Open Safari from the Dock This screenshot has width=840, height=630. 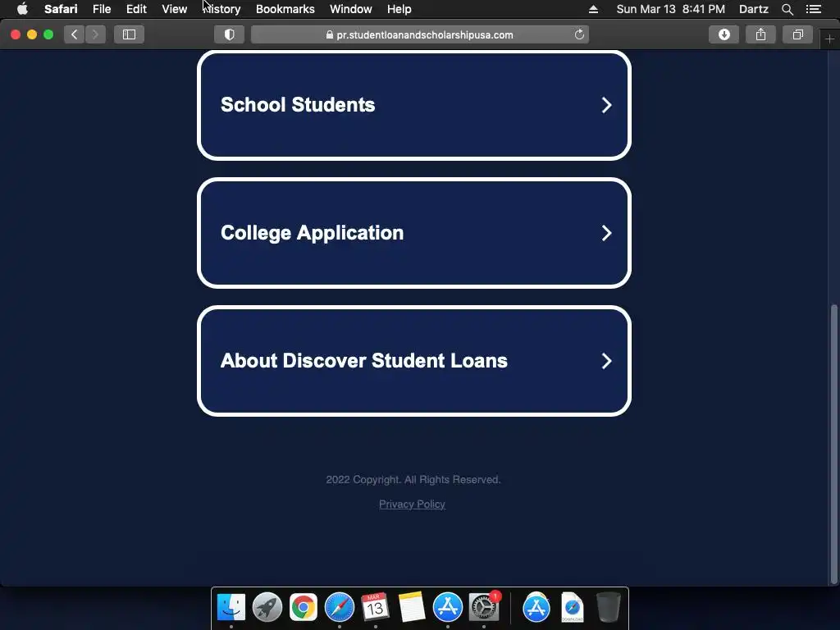(339, 607)
